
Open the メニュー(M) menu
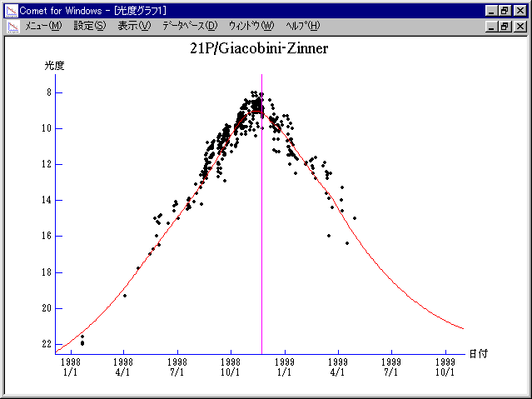[x=43, y=26]
